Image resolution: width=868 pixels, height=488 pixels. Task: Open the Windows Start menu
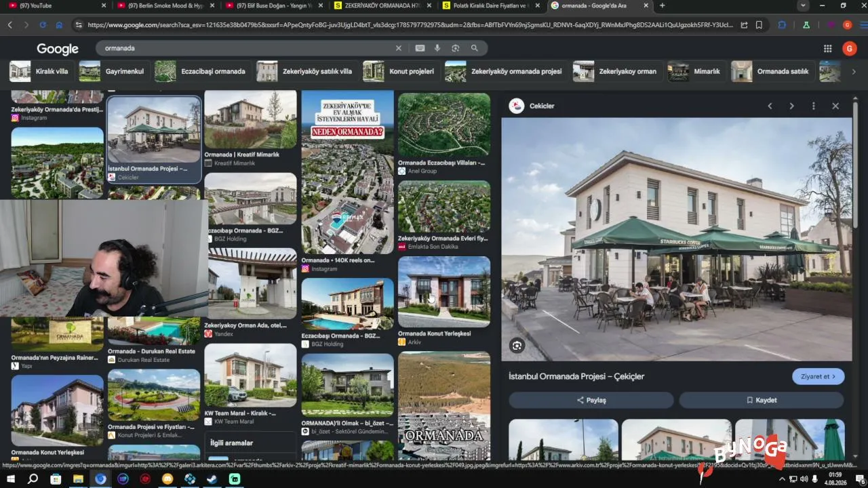pyautogui.click(x=11, y=479)
